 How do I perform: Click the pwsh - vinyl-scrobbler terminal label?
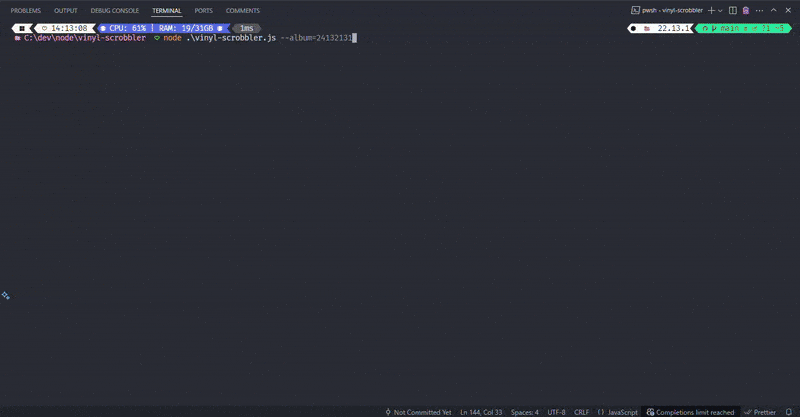click(666, 10)
